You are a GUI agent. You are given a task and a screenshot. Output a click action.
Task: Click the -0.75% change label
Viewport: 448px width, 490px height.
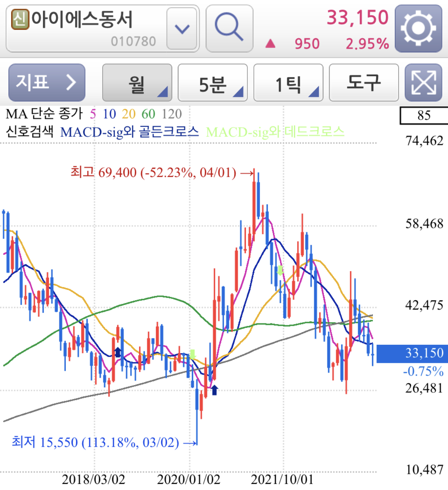(x=423, y=371)
